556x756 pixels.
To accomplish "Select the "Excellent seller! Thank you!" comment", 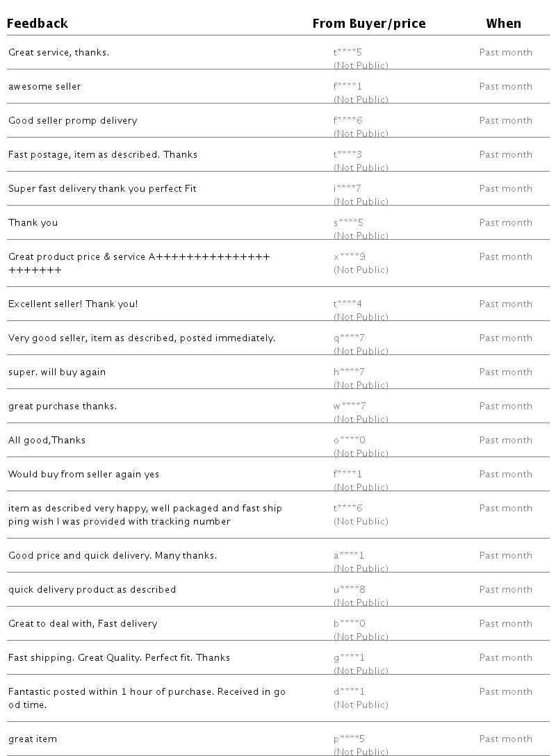I will (73, 304).
